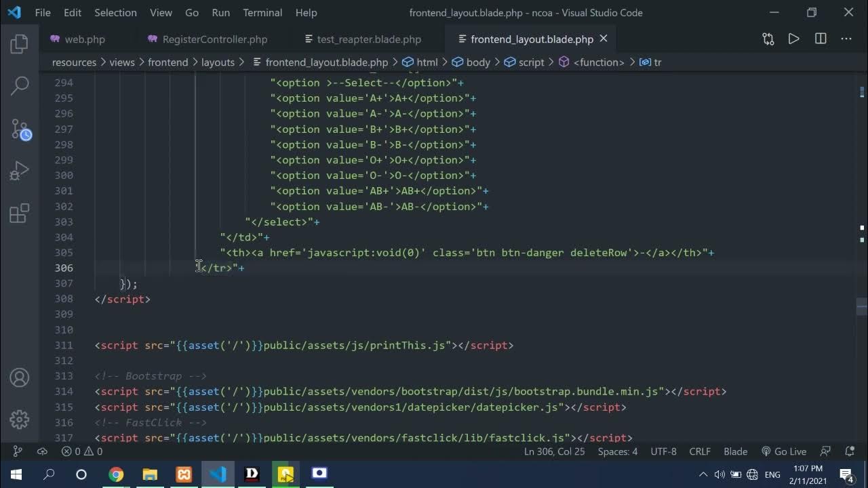This screenshot has width=868, height=488.
Task: Open XAMPP from the taskbar
Action: [184, 474]
